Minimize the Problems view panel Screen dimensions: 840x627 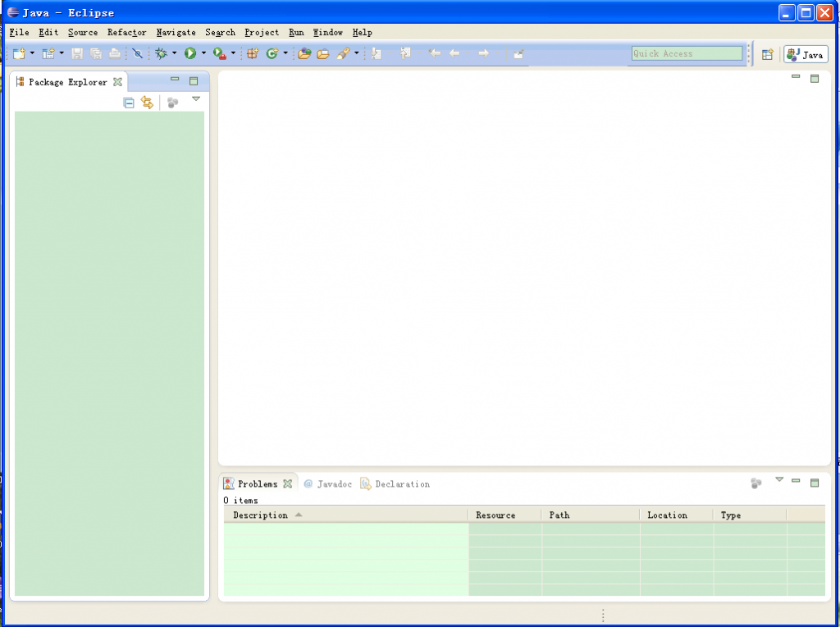(x=796, y=481)
